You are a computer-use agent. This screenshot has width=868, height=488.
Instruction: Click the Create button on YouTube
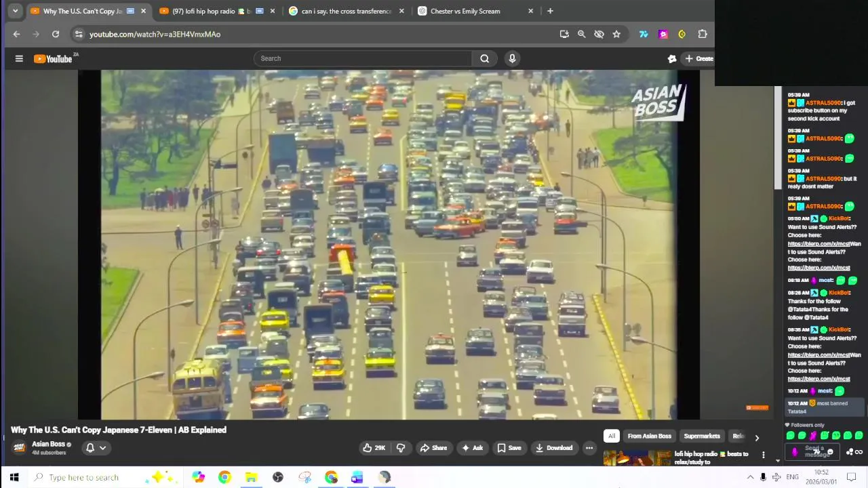click(x=698, y=58)
